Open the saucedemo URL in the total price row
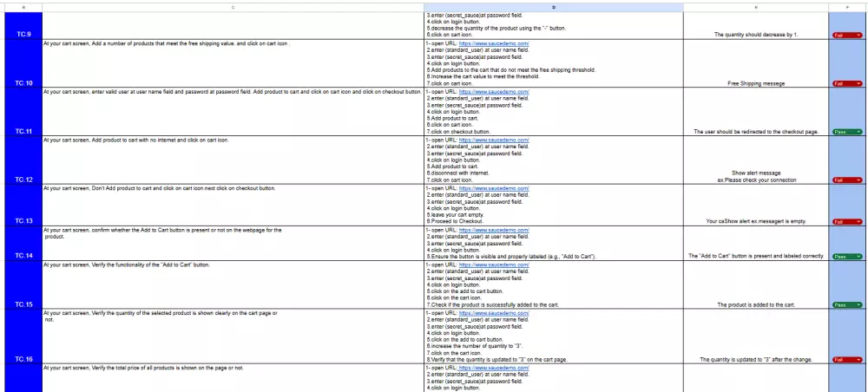This screenshot has height=392, width=868. 494,368
